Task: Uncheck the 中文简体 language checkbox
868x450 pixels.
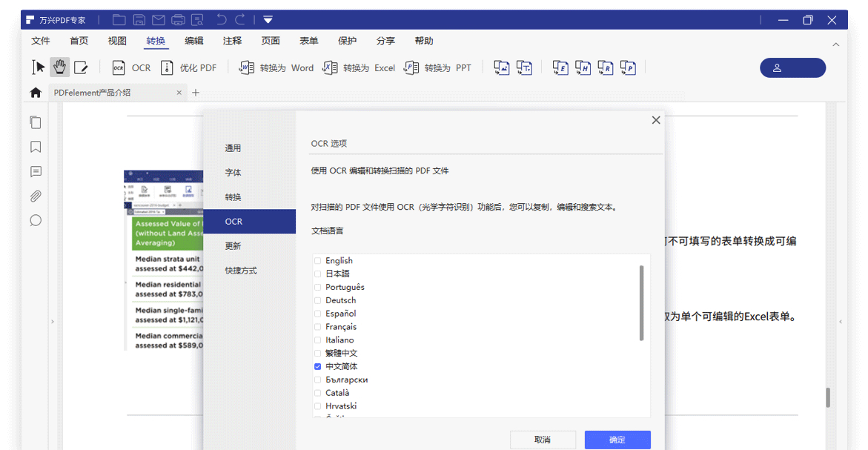Action: [x=319, y=366]
